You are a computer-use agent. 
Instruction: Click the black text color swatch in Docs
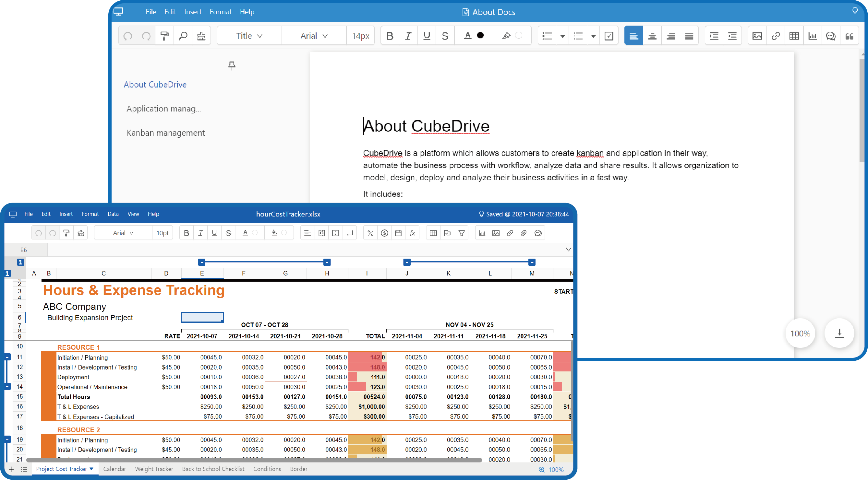(x=480, y=35)
